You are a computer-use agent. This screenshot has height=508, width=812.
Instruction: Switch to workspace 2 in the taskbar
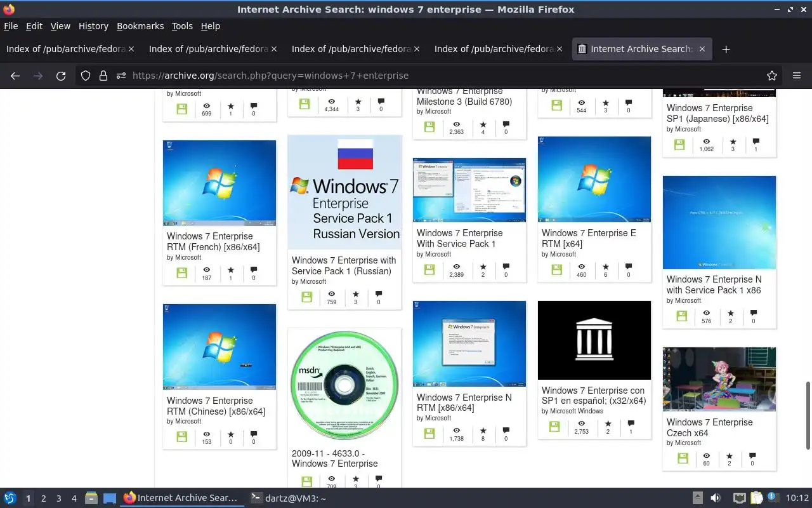44,498
